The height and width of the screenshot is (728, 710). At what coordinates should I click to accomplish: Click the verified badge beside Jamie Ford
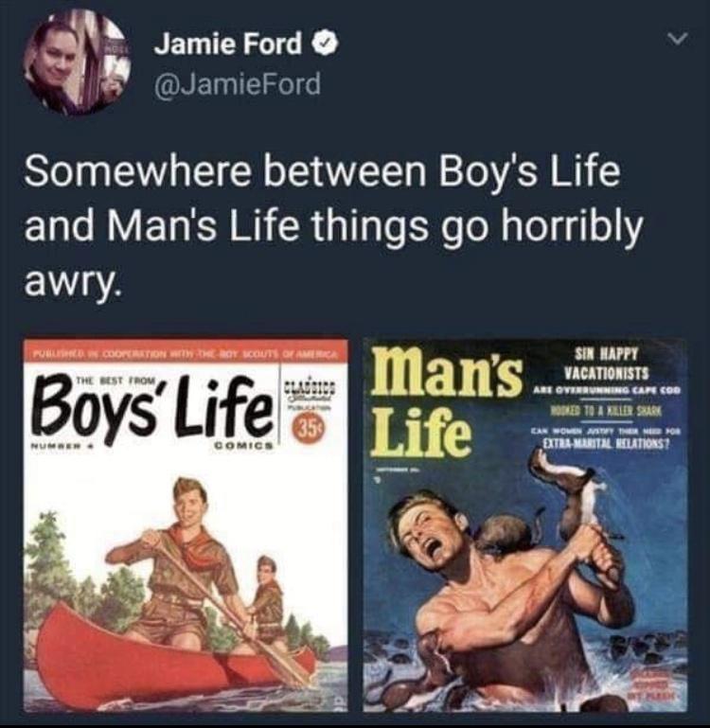[326, 45]
